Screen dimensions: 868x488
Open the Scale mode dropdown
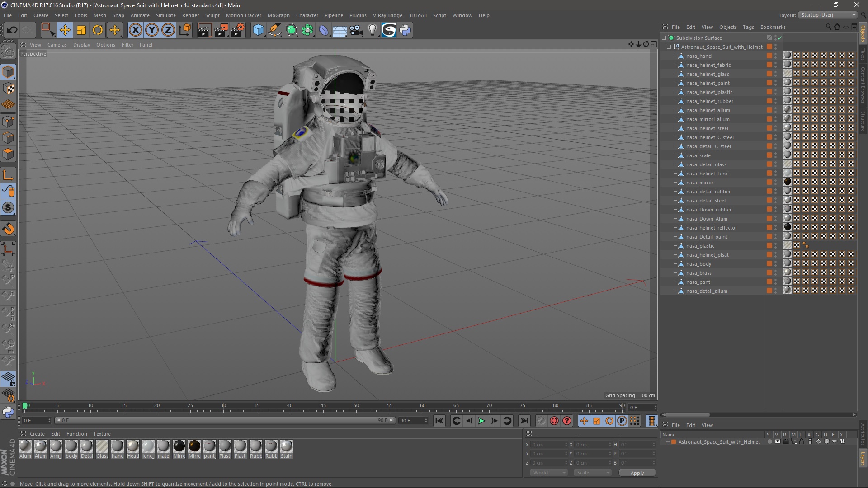593,473
